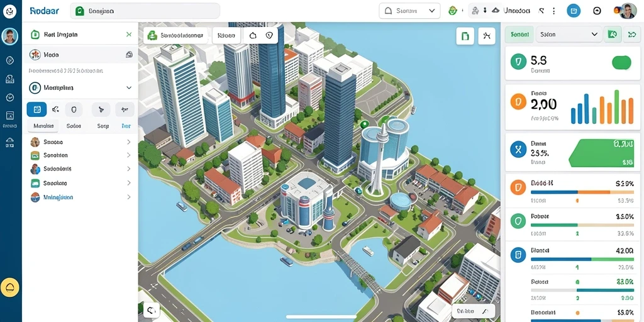Select the cursor arrow tool in the left panel
This screenshot has width=644, height=322.
coord(101,109)
